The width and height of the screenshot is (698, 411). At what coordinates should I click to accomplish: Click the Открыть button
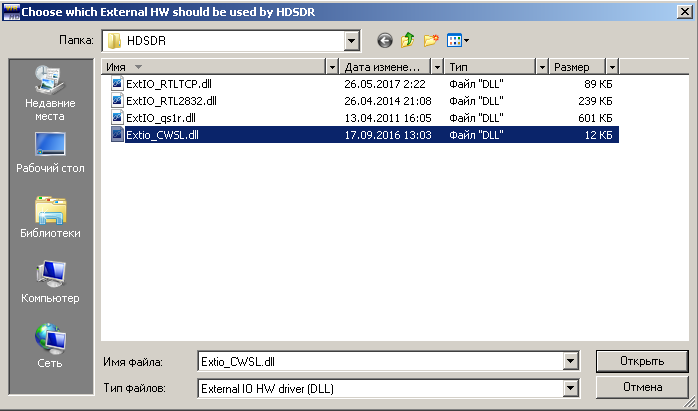tap(642, 361)
